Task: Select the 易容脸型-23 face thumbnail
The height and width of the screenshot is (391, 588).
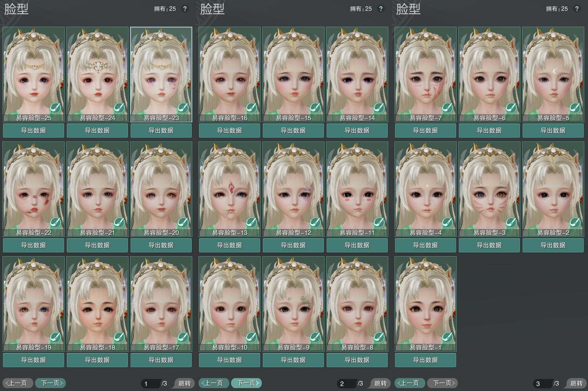Action: pyautogui.click(x=161, y=74)
